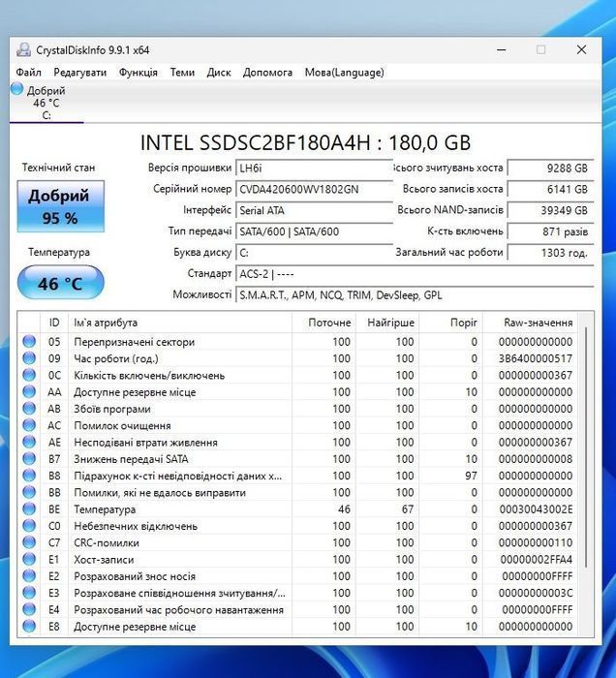Click status icon for attribute E8 Доступне резервне місце
This screenshot has width=616, height=678.
click(29, 626)
